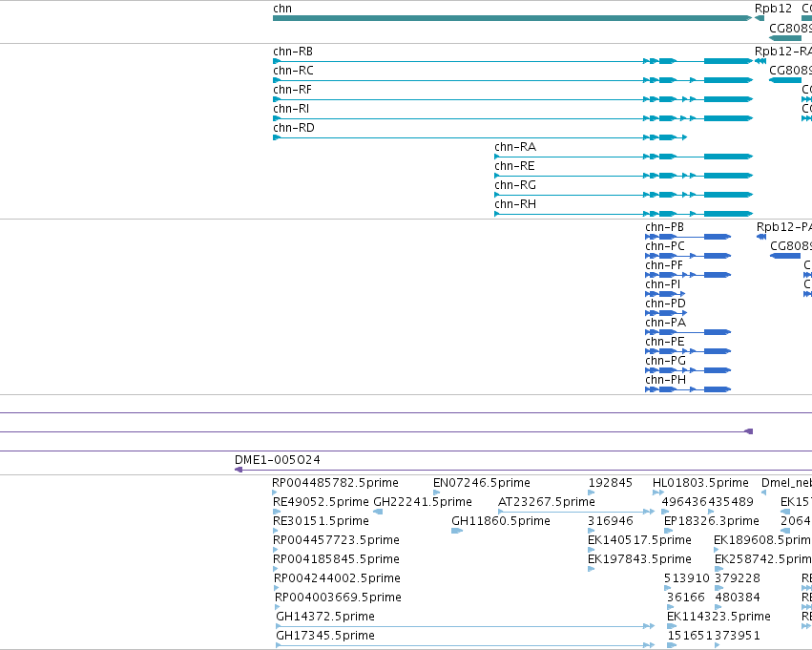Click the EN07246.5prime EST label
This screenshot has height=650, width=812.
tap(482, 483)
